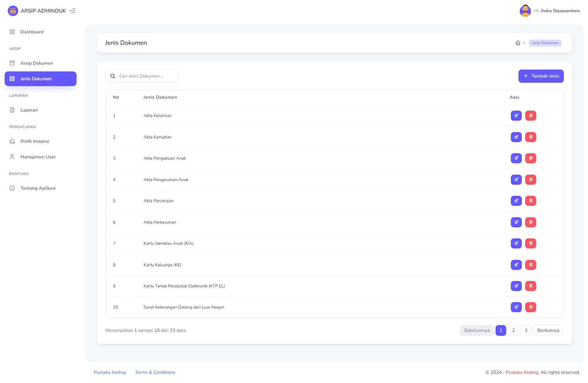Click the search magnifier icon
588x383 pixels.
click(x=113, y=76)
